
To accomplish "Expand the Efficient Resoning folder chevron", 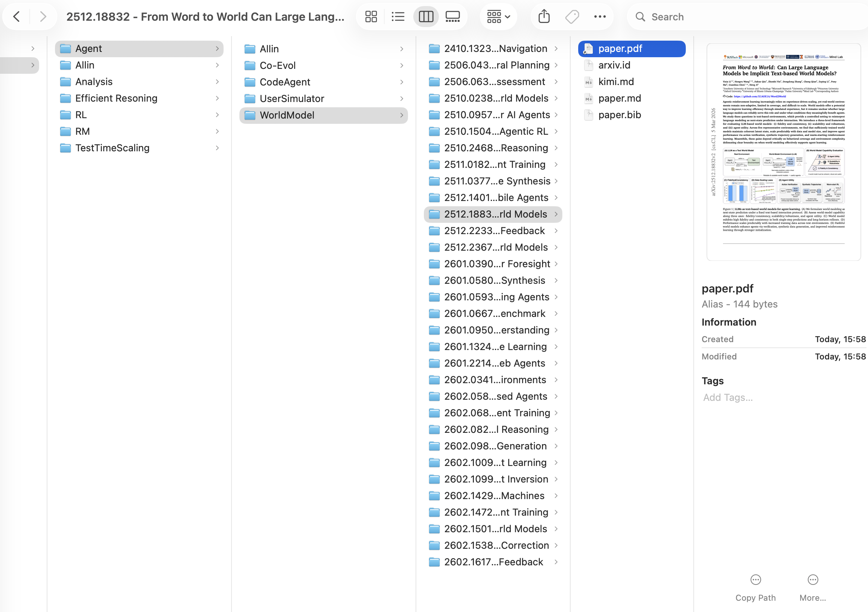I will point(217,98).
